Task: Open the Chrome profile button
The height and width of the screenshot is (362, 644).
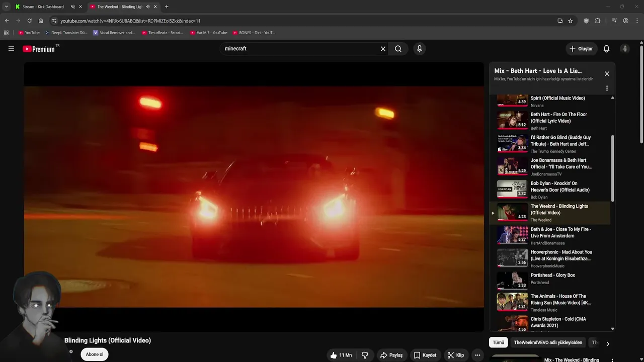Action: pyautogui.click(x=625, y=21)
